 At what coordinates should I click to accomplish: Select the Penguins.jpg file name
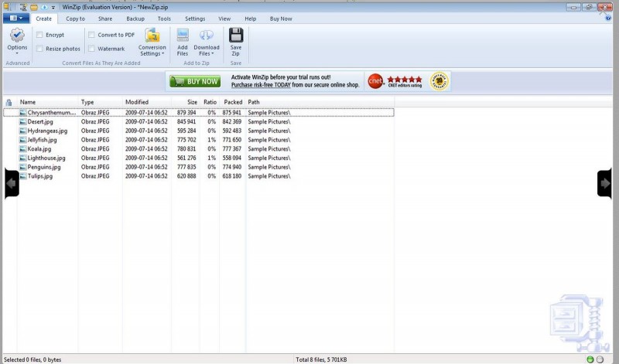click(44, 167)
